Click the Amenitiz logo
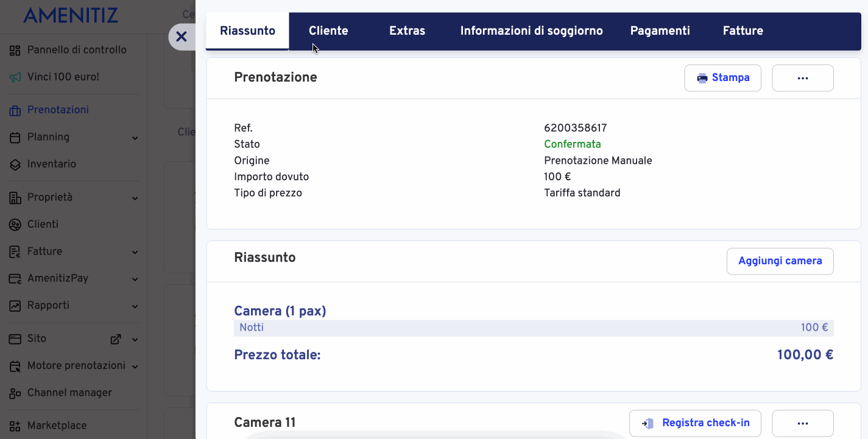 (71, 15)
